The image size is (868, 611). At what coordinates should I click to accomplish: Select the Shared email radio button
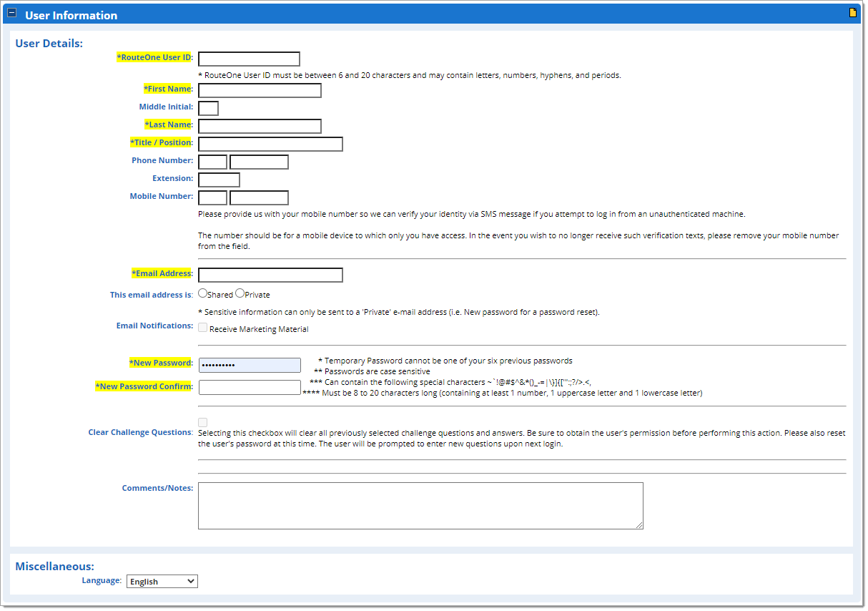(203, 293)
